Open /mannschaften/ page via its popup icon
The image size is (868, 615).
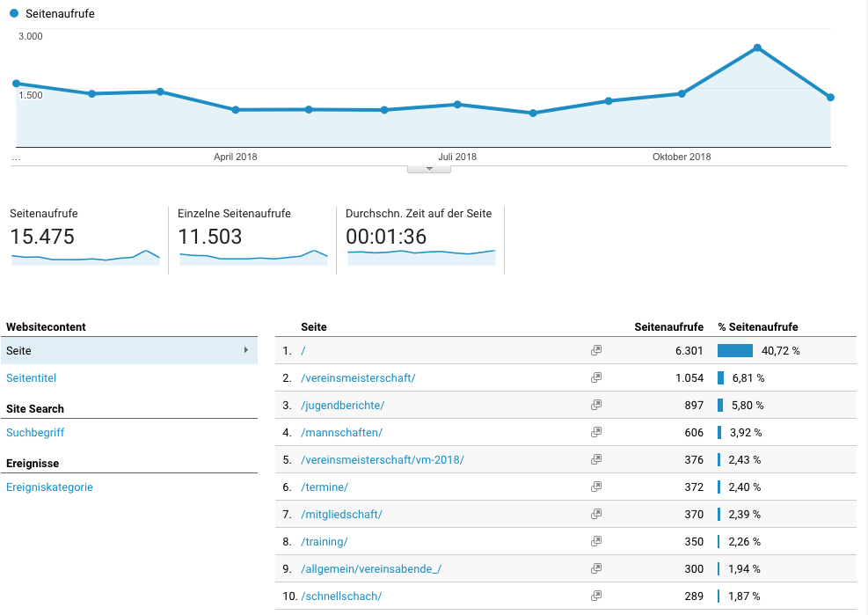pos(596,432)
